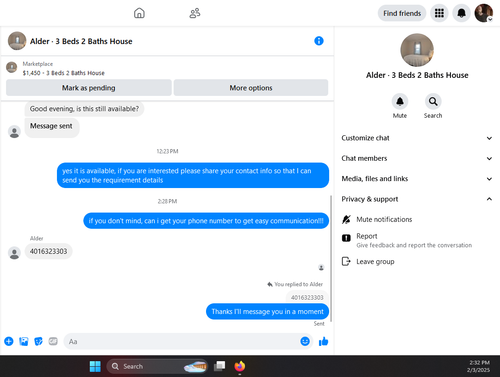Attach a photo using the image icon
This screenshot has width=500, height=377.
[24, 341]
